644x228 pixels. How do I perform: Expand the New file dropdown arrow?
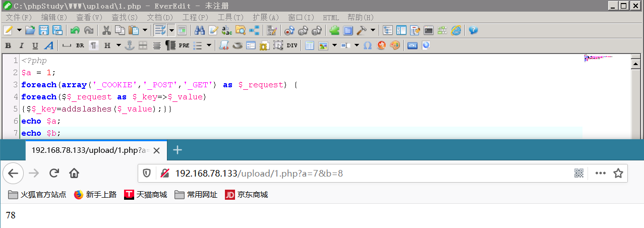coord(20,30)
